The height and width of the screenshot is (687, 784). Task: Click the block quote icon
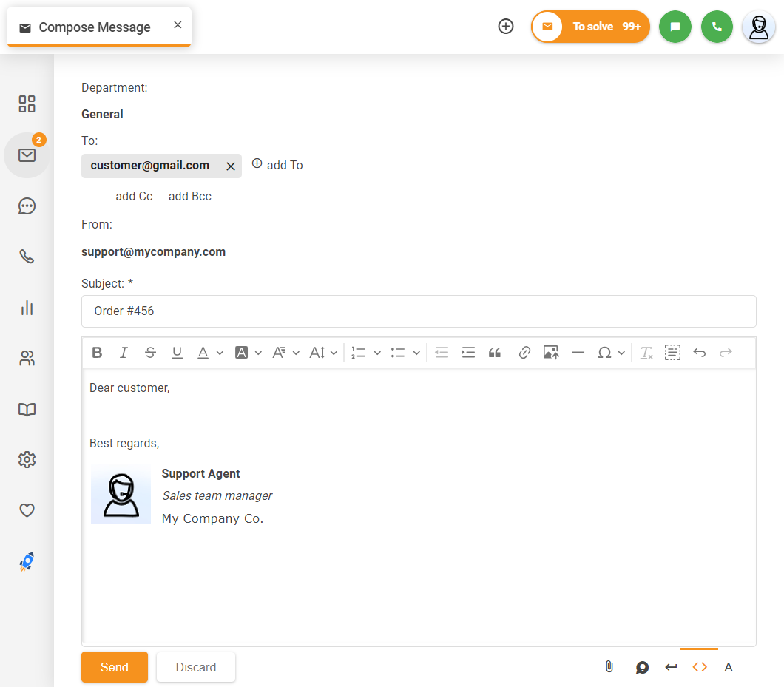tap(495, 353)
